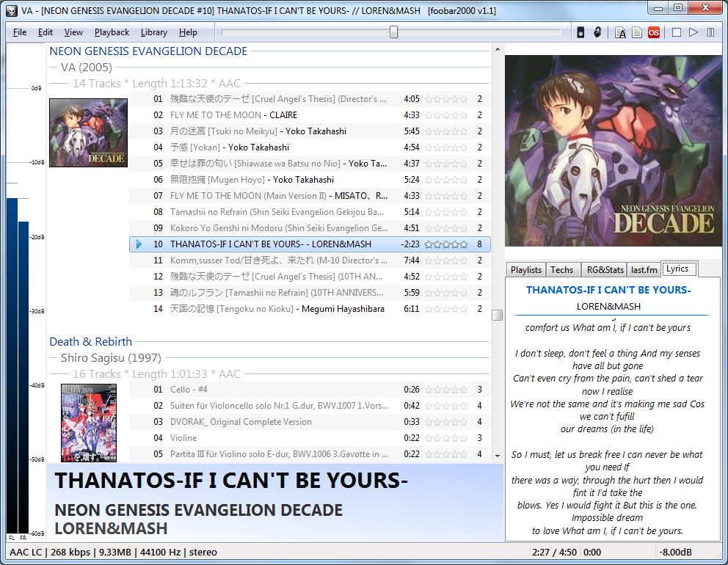Click the "14 Tracks * Length 1:13:32 * AAC" summary line
This screenshot has height=565, width=728.
(x=156, y=84)
